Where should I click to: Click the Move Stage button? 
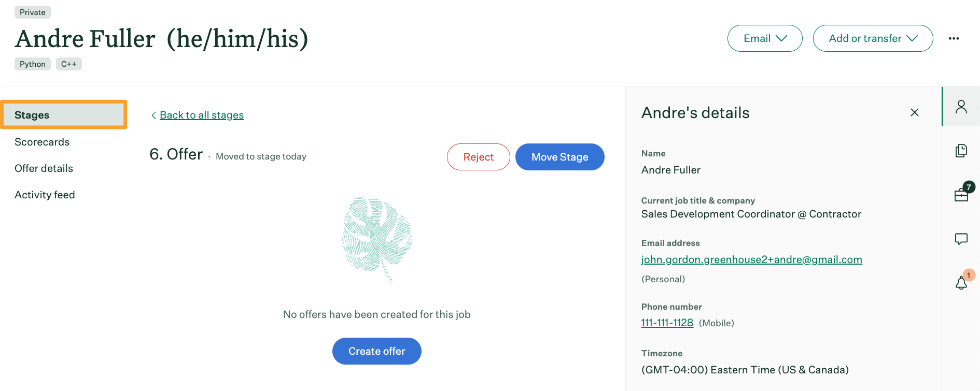pyautogui.click(x=559, y=157)
